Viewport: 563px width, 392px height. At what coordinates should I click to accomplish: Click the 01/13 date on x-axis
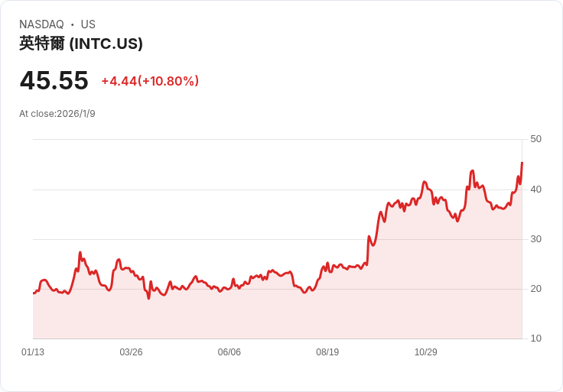33,352
